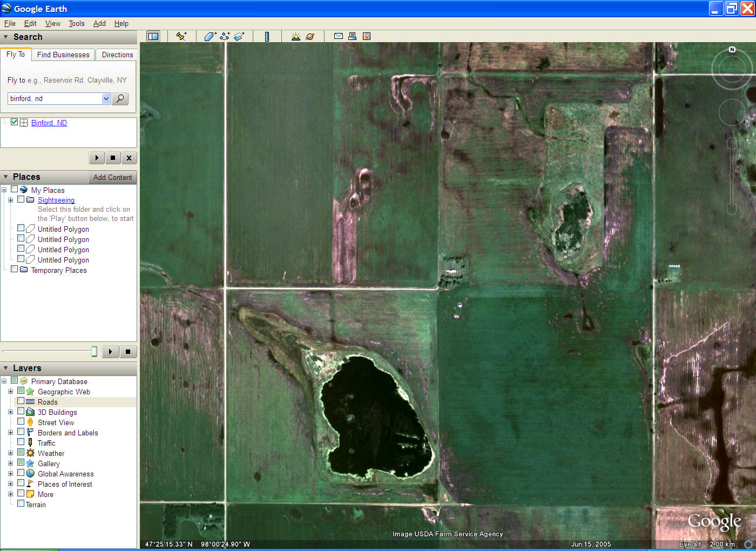Viewport: 756px width, 551px height.
Task: Collapse the Layers panel triangle
Action: (x=5, y=368)
